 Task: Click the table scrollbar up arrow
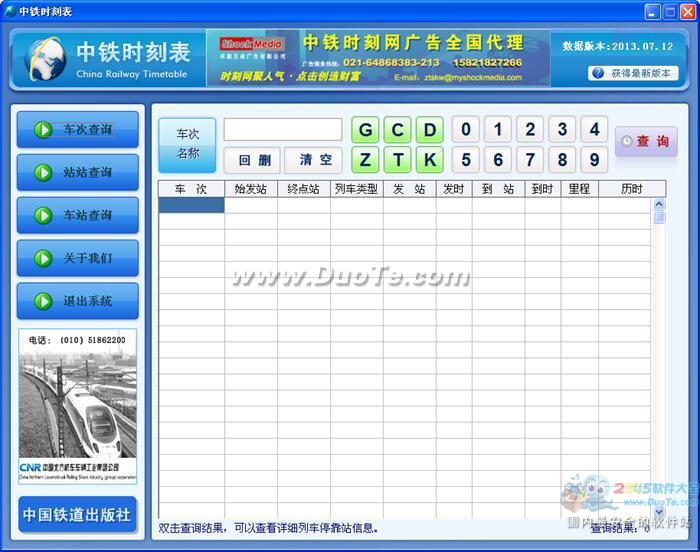(x=659, y=205)
